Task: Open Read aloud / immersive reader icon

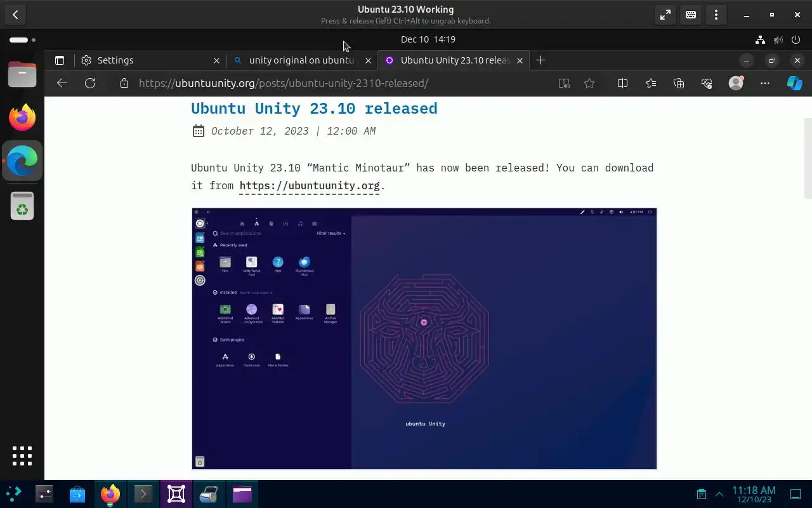Action: click(564, 83)
